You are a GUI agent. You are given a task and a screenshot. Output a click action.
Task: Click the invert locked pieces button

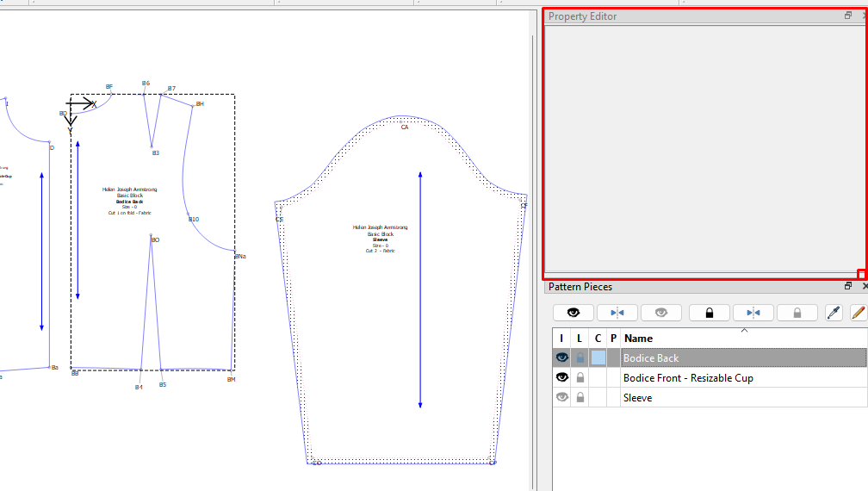(753, 313)
